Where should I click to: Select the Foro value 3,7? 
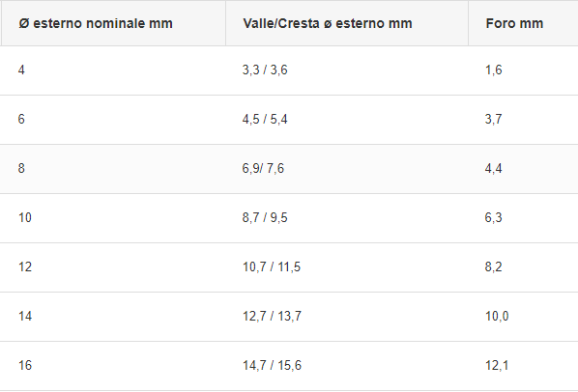(493, 120)
